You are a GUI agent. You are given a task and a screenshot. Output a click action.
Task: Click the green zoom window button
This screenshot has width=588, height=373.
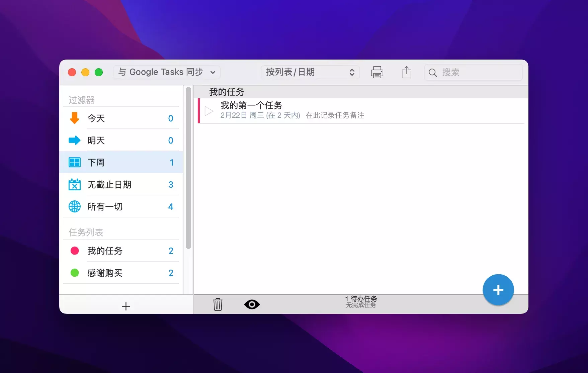pyautogui.click(x=99, y=72)
